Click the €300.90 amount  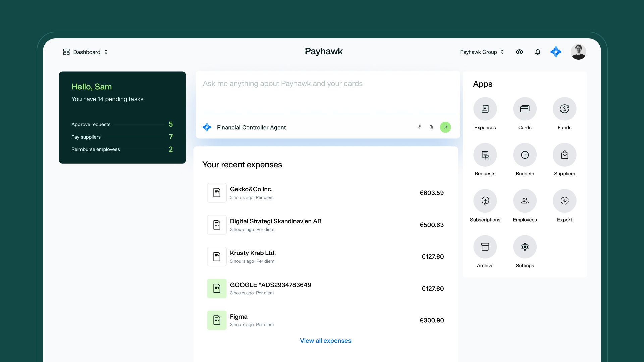click(x=431, y=320)
